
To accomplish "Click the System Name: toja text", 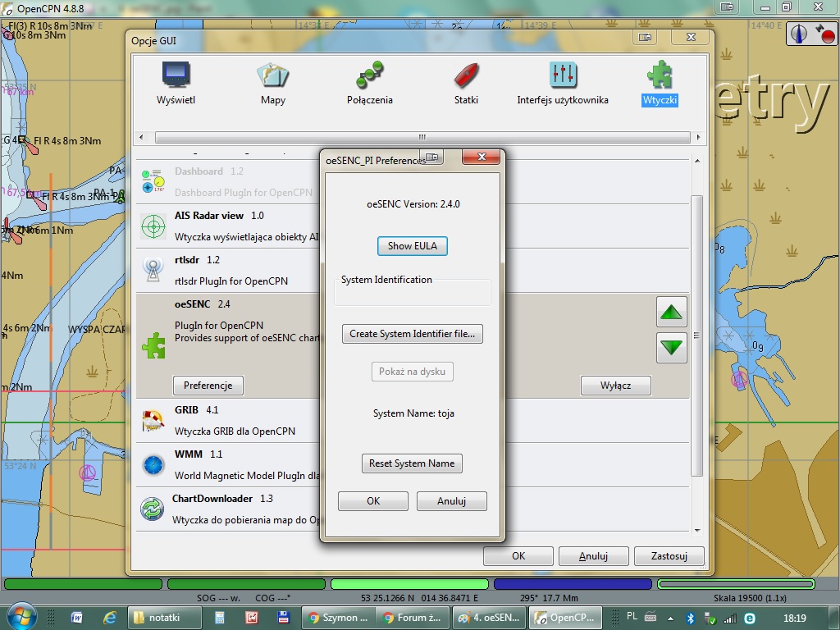I will coord(413,413).
